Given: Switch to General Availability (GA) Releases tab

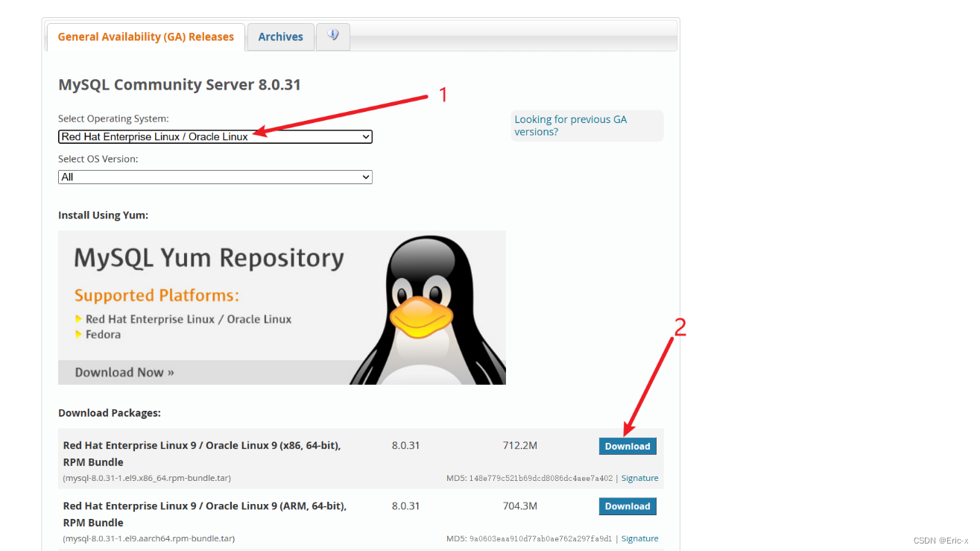Looking at the screenshot, I should (x=146, y=37).
